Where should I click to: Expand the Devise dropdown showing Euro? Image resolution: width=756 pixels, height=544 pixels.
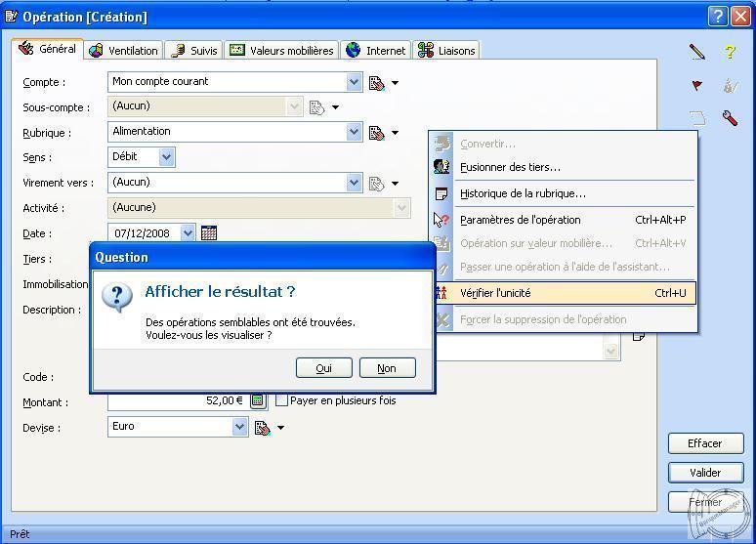239,427
